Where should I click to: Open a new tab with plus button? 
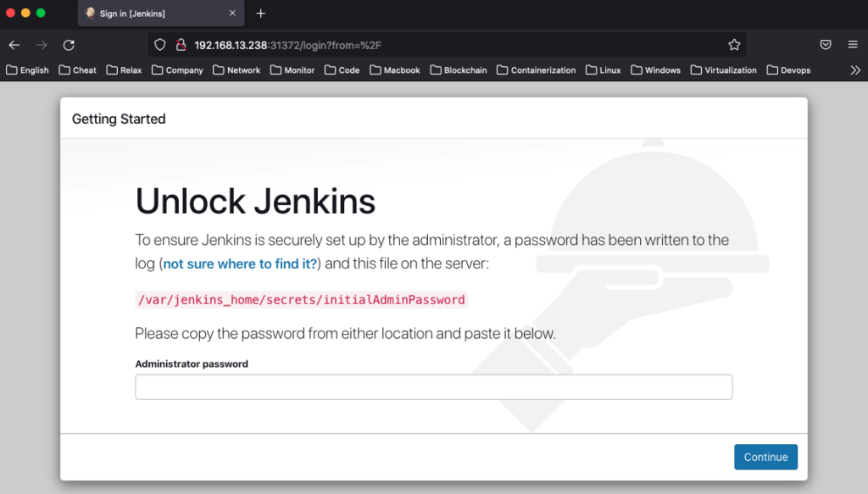click(x=261, y=14)
